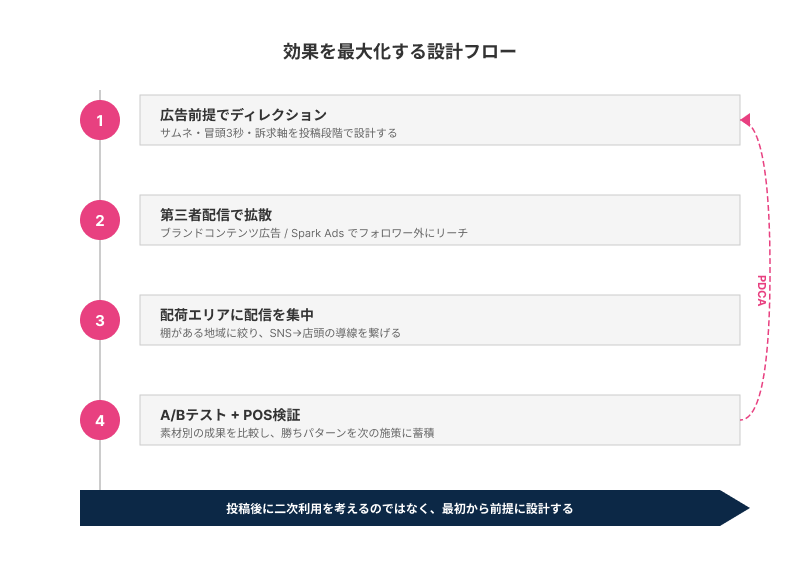Click the slide title 効果を最大化する設計フロー
800x580 pixels.
(x=400, y=52)
